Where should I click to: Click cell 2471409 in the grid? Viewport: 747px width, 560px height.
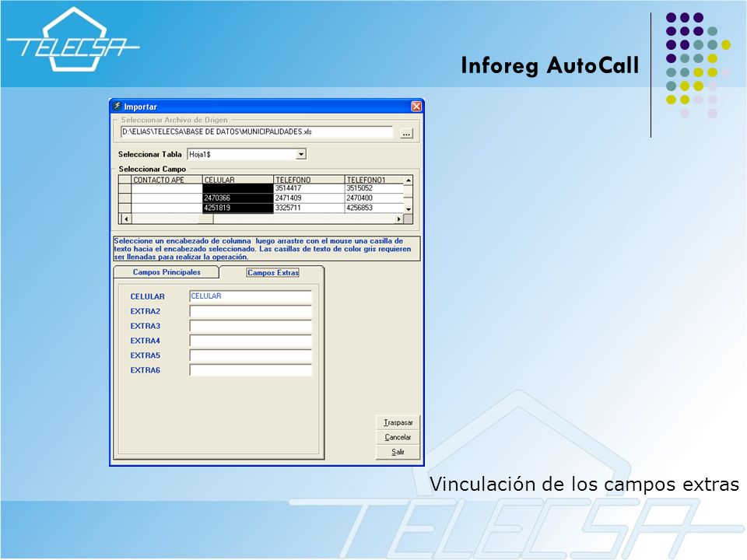tap(309, 198)
